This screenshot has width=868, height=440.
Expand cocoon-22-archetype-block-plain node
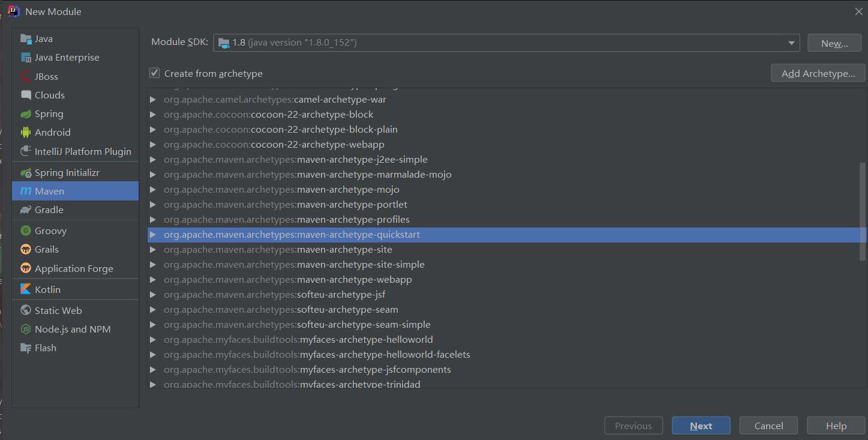tap(153, 130)
